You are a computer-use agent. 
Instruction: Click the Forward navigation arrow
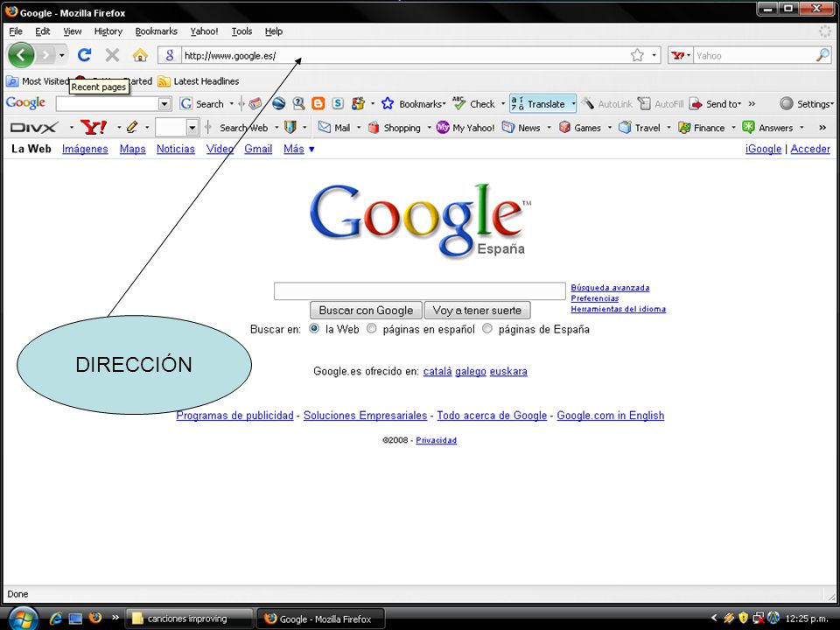pos(46,55)
